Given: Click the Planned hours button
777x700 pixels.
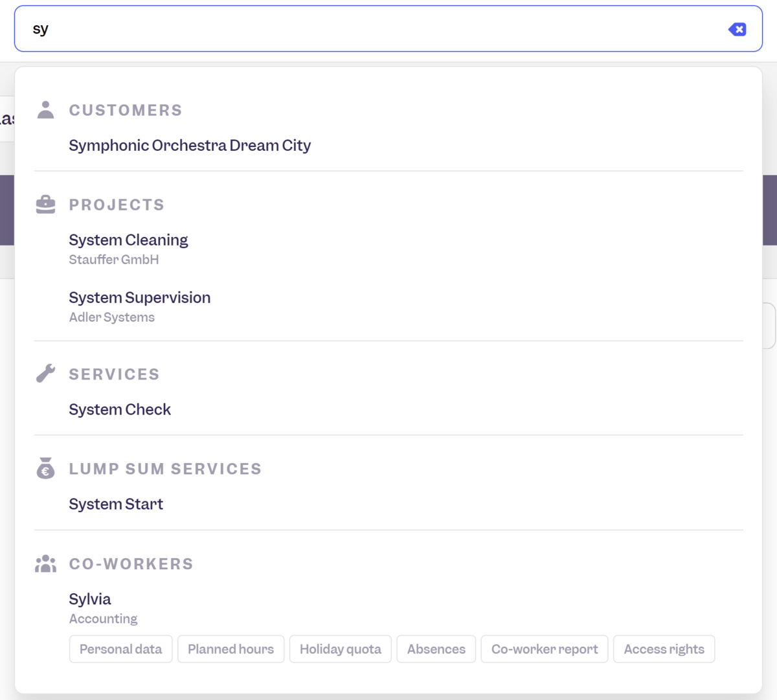Looking at the screenshot, I should tap(231, 649).
